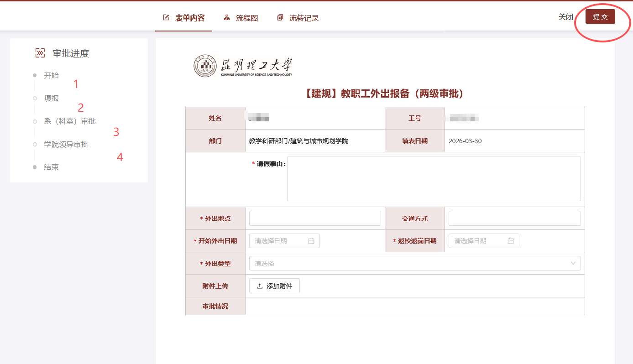
Task: Click the 关闭 close link
Action: click(x=565, y=17)
